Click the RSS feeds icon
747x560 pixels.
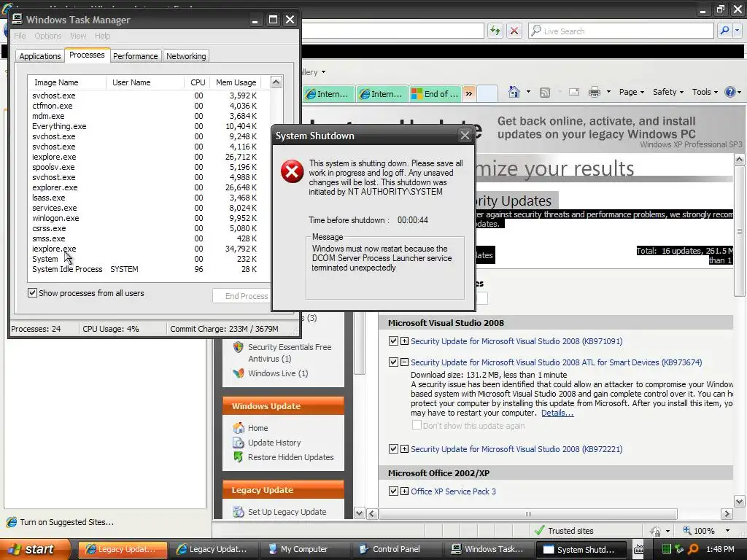coord(544,93)
